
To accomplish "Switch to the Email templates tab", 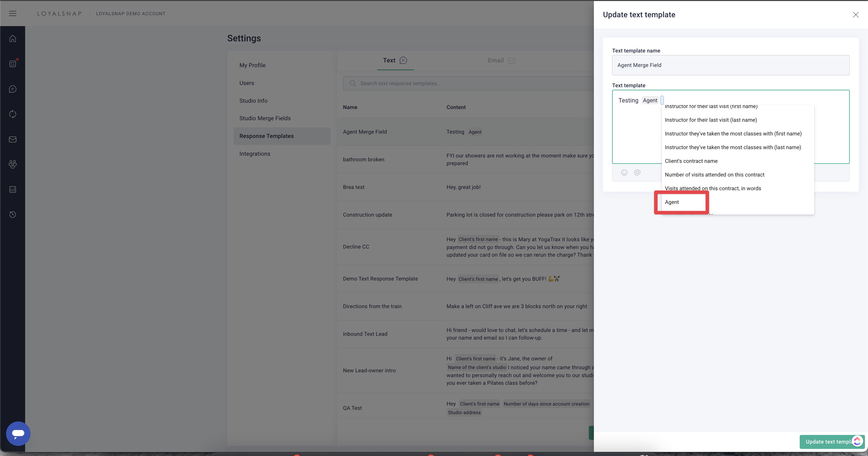I will click(501, 60).
